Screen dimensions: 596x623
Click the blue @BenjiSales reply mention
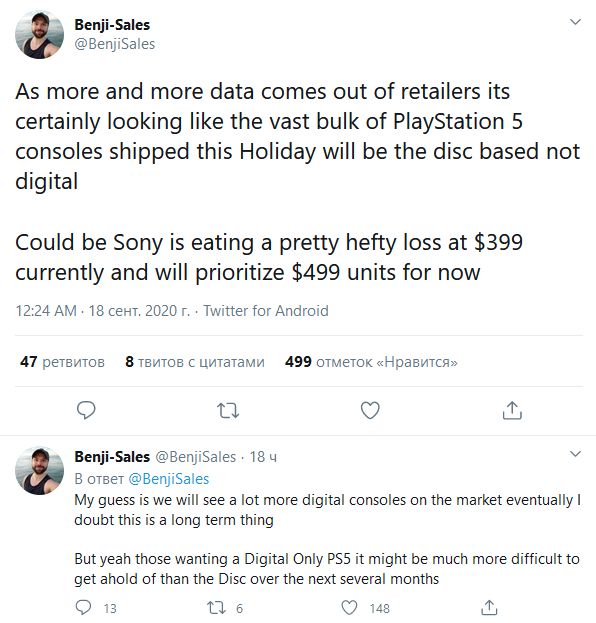169,479
